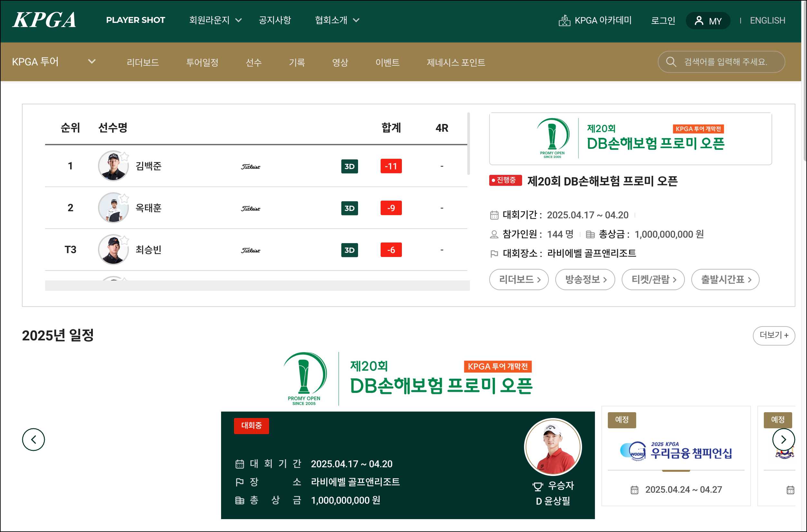Select 투어일정 in navigation
Viewport: 807px width, 532px height.
pos(202,62)
